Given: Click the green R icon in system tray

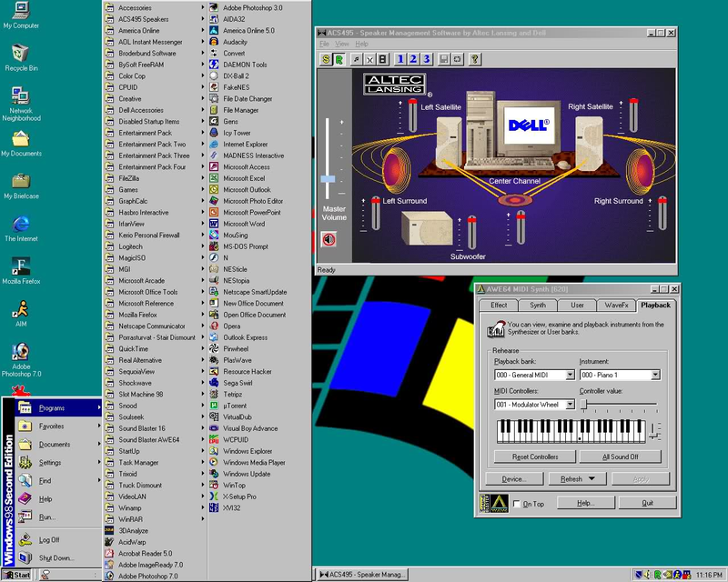Looking at the screenshot, I should click(657, 575).
